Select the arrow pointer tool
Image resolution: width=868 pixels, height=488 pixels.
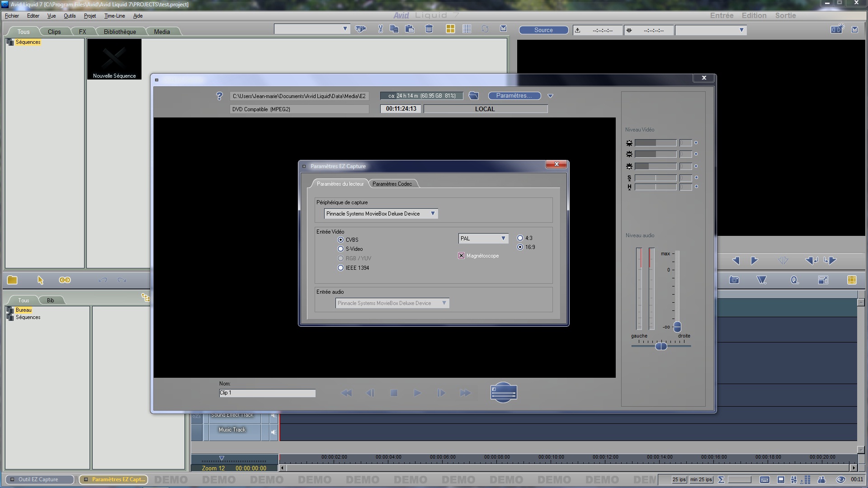40,280
